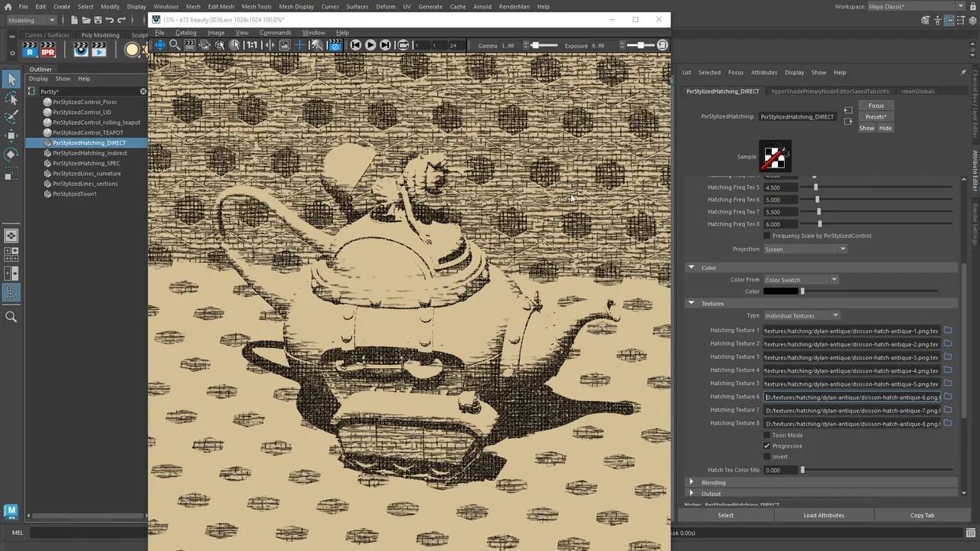The height and width of the screenshot is (551, 980).
Task: Enable the Invert checkbox
Action: click(766, 457)
